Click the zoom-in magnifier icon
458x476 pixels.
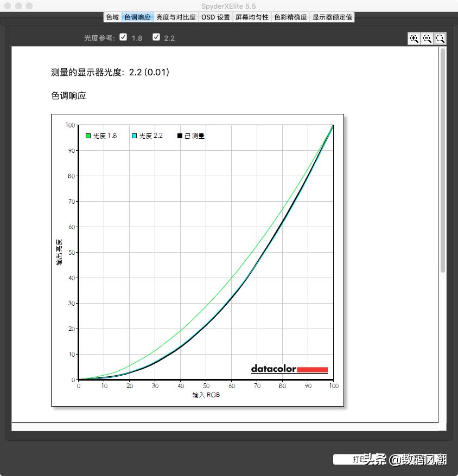pos(415,38)
